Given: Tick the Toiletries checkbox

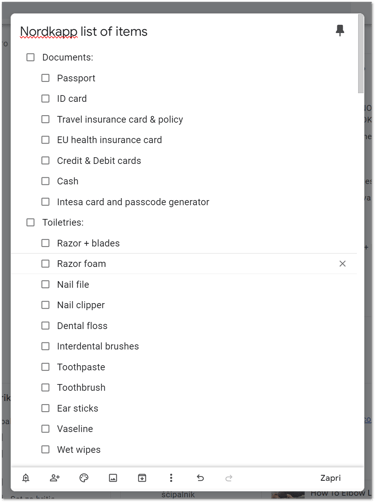Looking at the screenshot, I should point(30,222).
